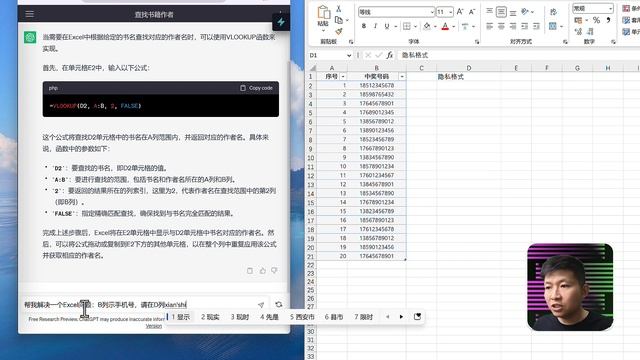Increase font size with large A icon
The height and width of the screenshot is (360, 640).
tap(460, 12)
